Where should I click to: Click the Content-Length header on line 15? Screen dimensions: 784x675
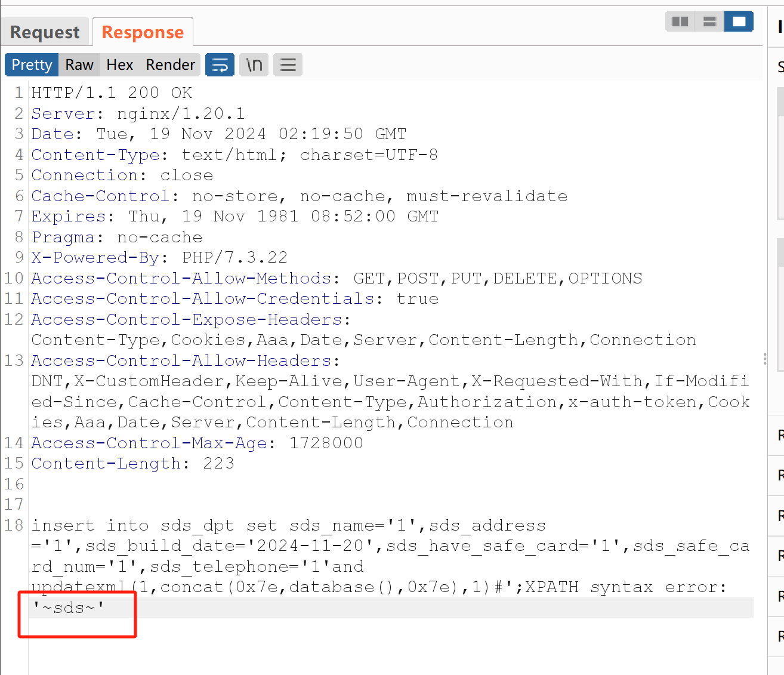pos(106,463)
